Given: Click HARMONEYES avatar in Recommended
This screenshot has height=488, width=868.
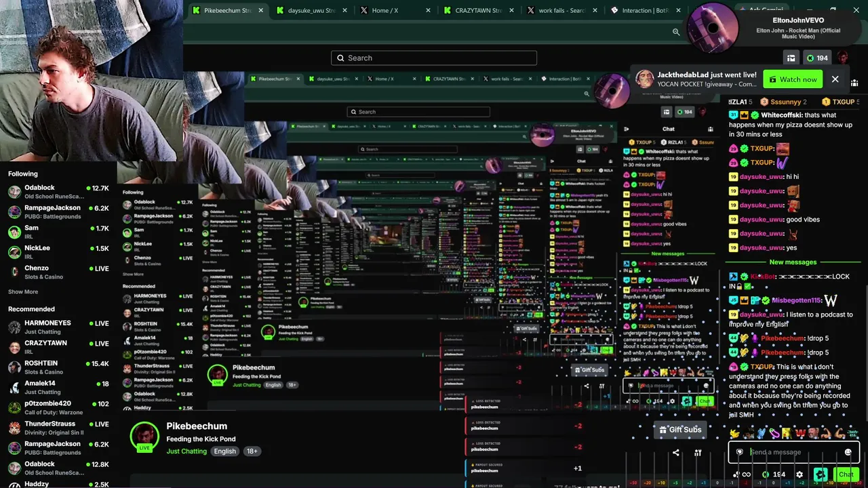Looking at the screenshot, I should tap(14, 327).
